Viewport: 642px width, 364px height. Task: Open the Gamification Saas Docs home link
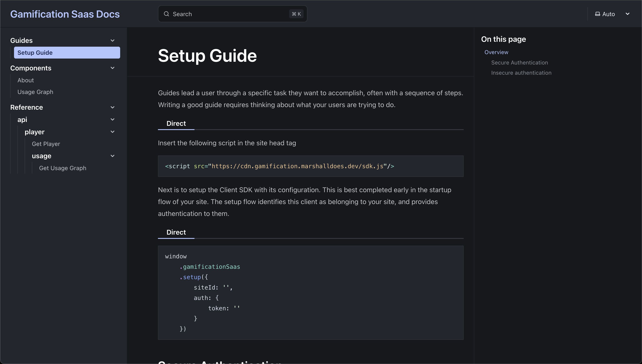click(x=65, y=14)
